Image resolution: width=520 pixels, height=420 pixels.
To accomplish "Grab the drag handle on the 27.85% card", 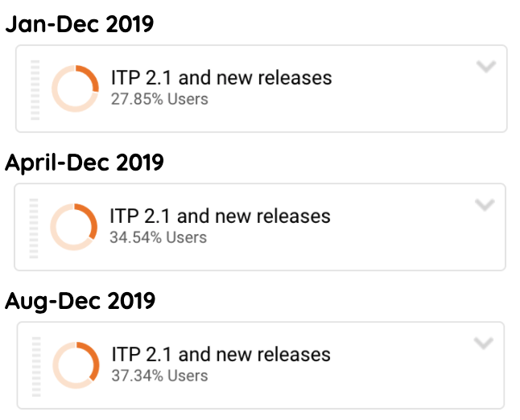I will pos(35,89).
